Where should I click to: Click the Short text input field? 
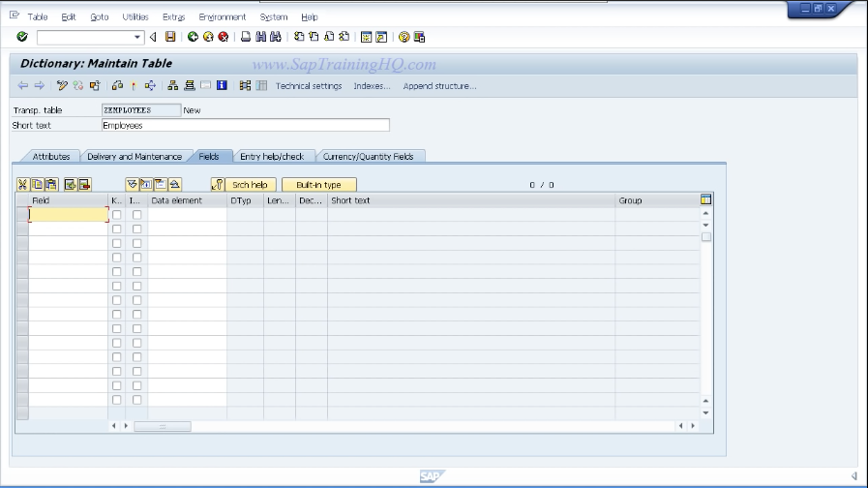pos(245,125)
